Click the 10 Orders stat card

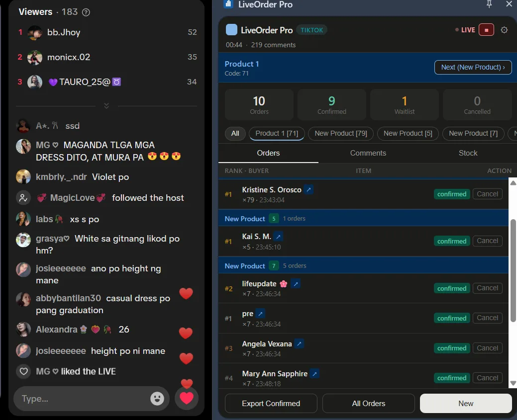pos(259,105)
